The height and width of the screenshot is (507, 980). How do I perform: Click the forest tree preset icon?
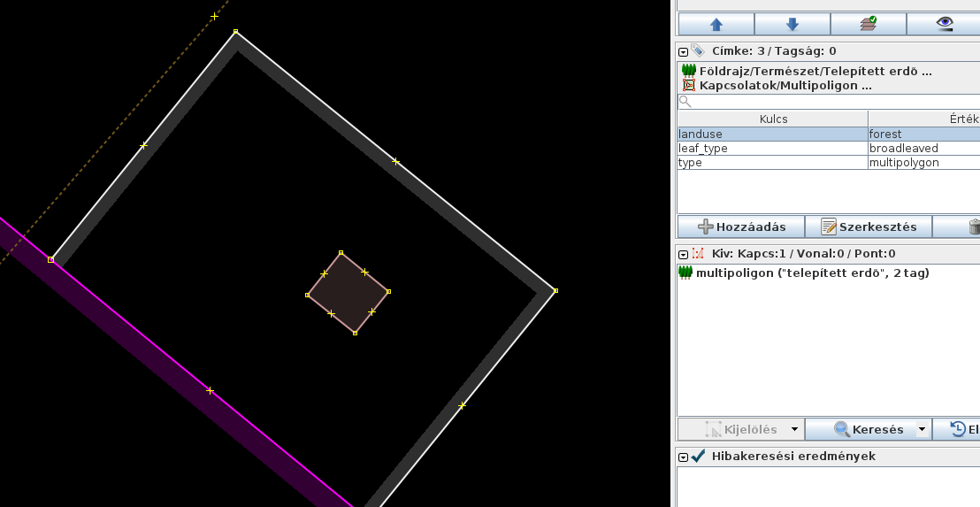pyautogui.click(x=689, y=71)
